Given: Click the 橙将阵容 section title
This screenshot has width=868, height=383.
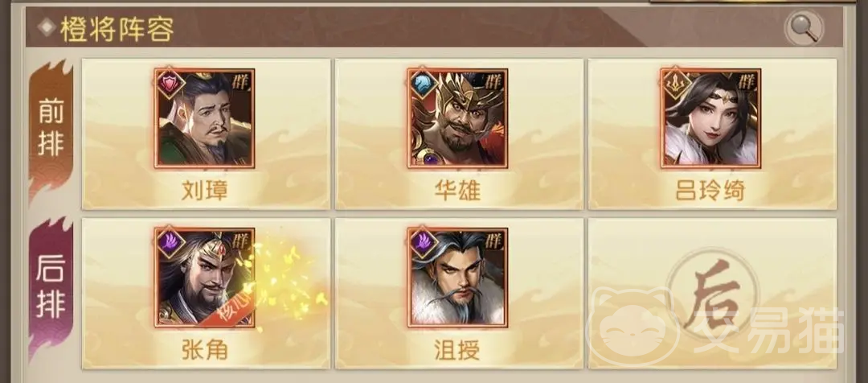Looking at the screenshot, I should pyautogui.click(x=117, y=30).
